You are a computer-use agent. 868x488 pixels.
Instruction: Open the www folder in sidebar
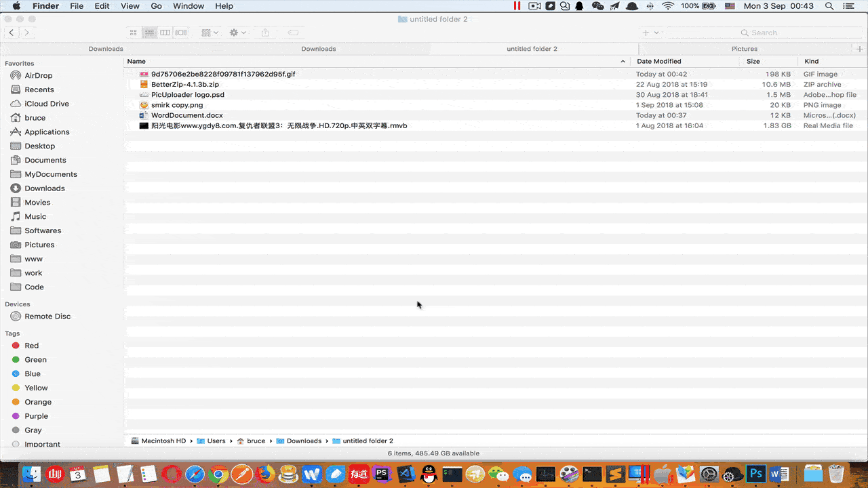[33, 259]
